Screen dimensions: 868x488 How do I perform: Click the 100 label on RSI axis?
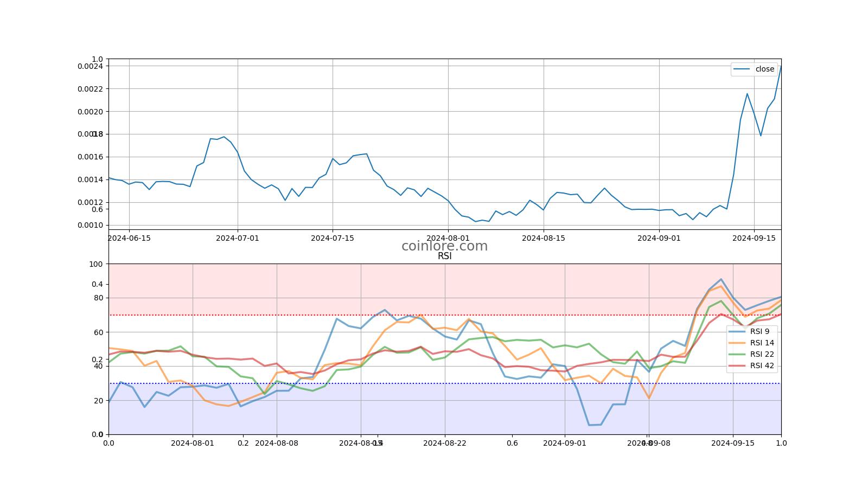coord(96,264)
